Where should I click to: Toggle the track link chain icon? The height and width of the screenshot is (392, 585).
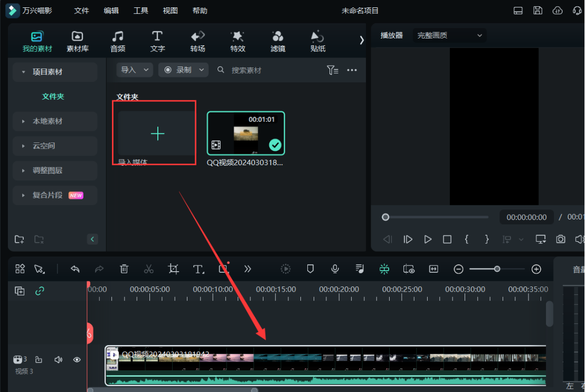[x=40, y=291]
